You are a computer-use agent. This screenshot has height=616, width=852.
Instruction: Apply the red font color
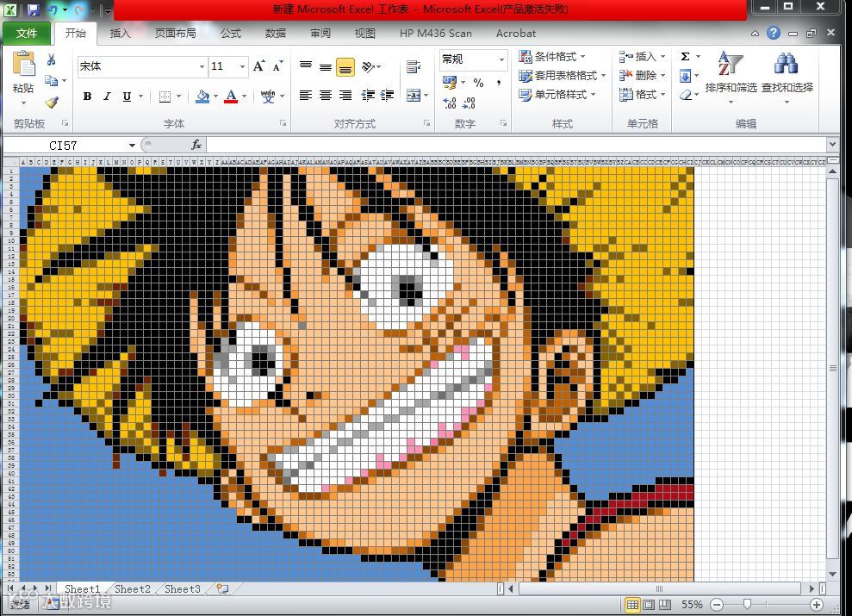pyautogui.click(x=231, y=96)
